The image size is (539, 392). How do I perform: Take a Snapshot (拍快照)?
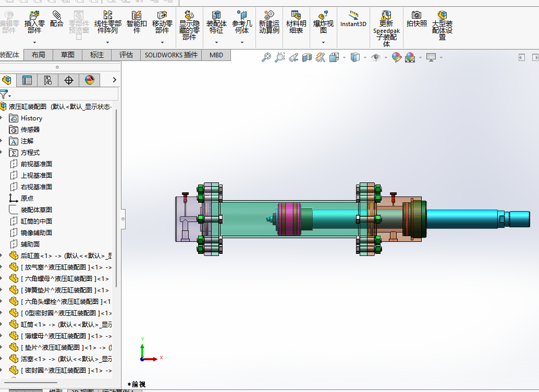[x=416, y=19]
